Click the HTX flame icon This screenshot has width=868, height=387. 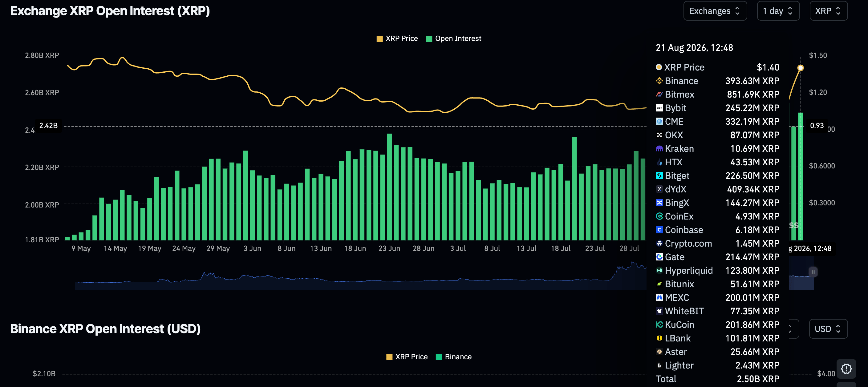659,162
